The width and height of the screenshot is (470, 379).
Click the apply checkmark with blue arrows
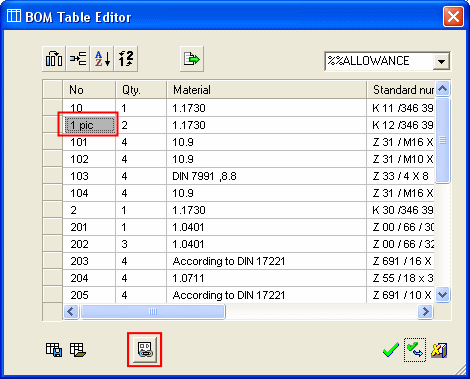tap(415, 350)
